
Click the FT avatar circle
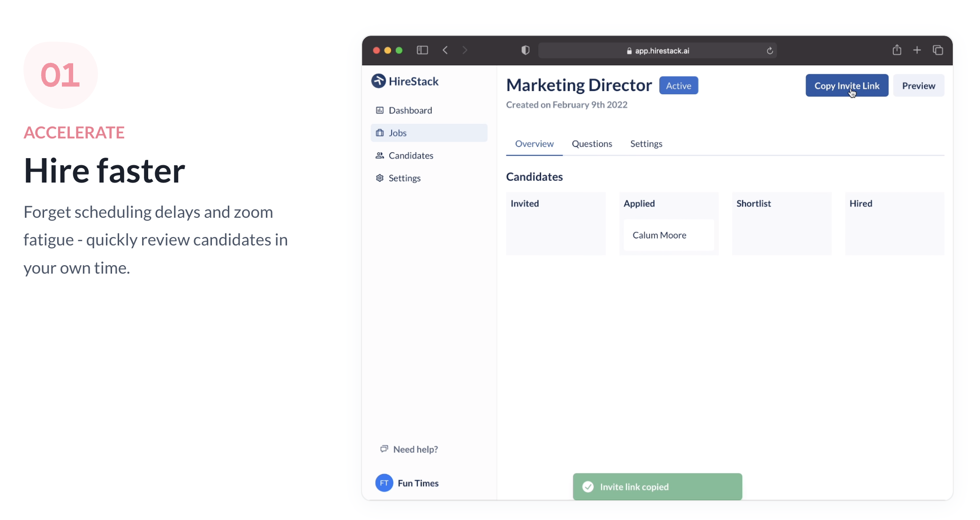pyautogui.click(x=384, y=483)
